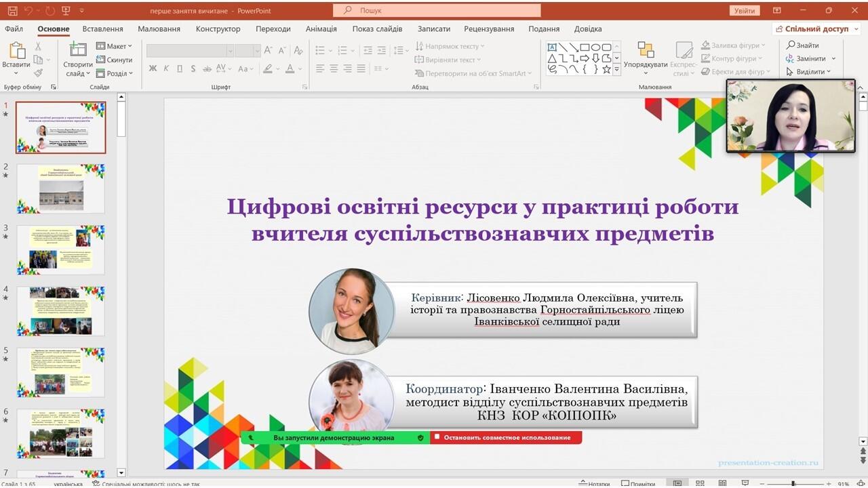Pick the star shape in shapes gallery
Screen dimensions: 868x488
pos(607,69)
